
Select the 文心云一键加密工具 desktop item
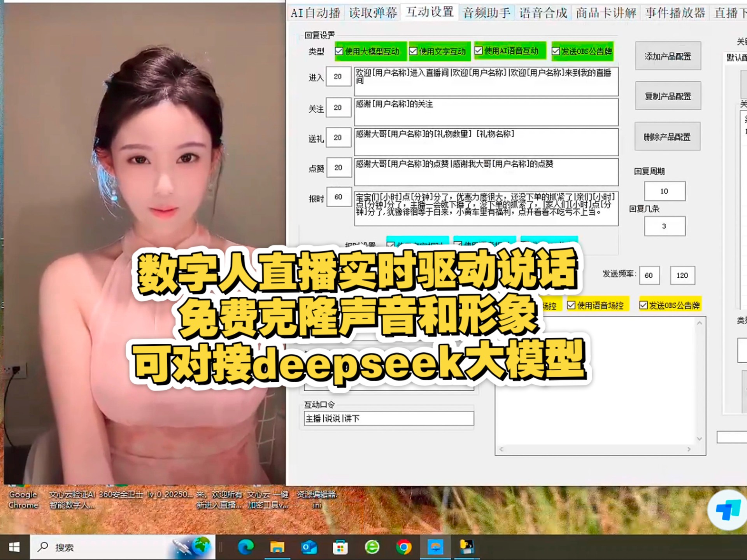point(268,499)
